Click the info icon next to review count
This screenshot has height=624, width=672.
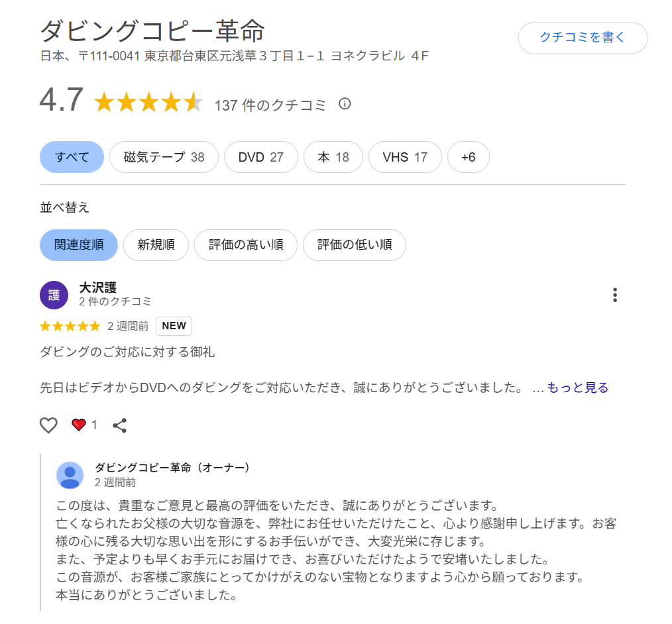[x=344, y=104]
